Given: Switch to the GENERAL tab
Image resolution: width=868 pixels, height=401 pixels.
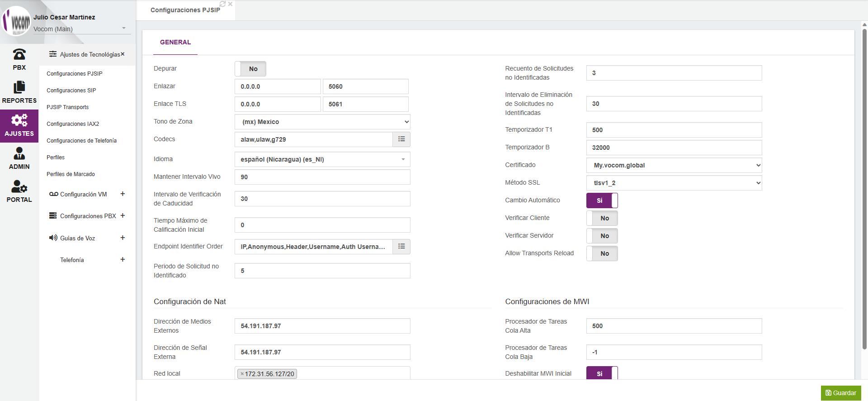Looking at the screenshot, I should pyautogui.click(x=175, y=42).
